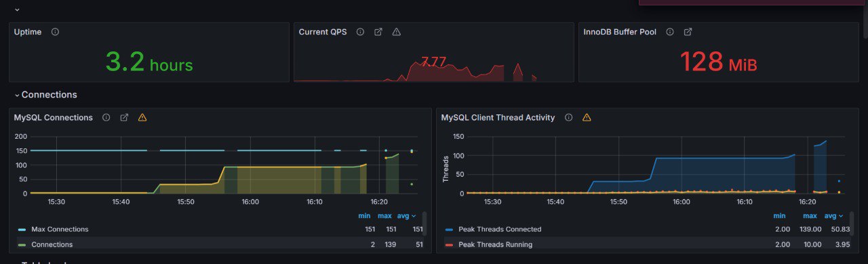Click the Connections green color swatch

click(x=22, y=245)
